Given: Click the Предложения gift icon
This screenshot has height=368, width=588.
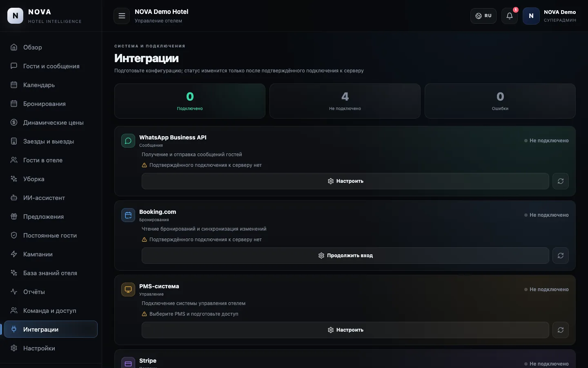Looking at the screenshot, I should pos(14,216).
